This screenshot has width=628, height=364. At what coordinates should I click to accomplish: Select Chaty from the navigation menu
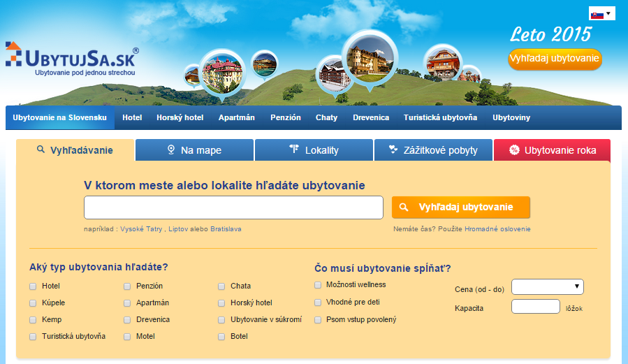point(326,117)
